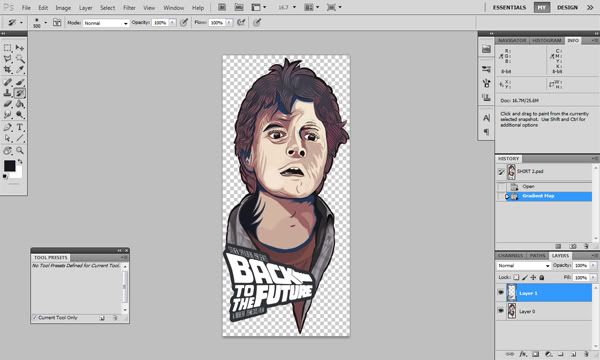Open Mini Bridge panel in collapsed dock
600x360 pixels.
point(486,49)
